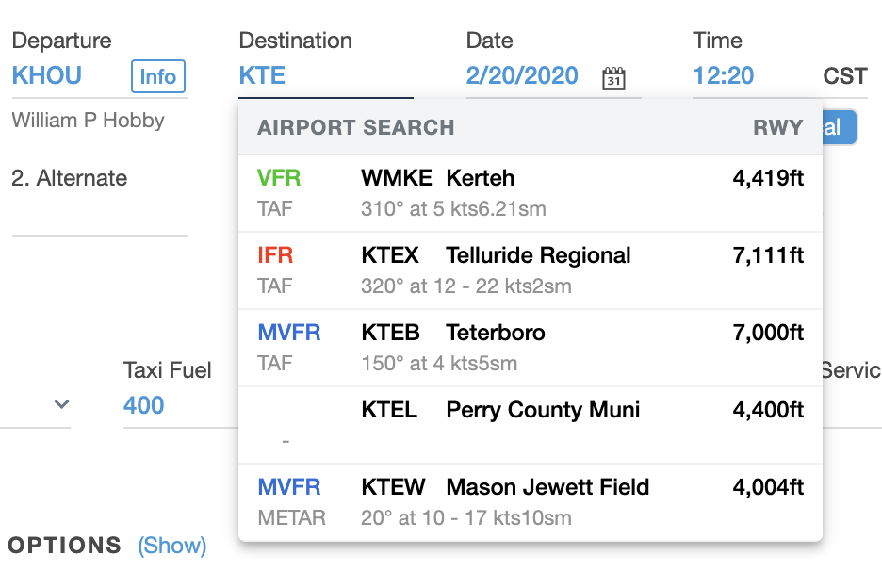Click the MVFR status for Teterboro
Image resolution: width=882 pixels, height=588 pixels.
click(288, 332)
